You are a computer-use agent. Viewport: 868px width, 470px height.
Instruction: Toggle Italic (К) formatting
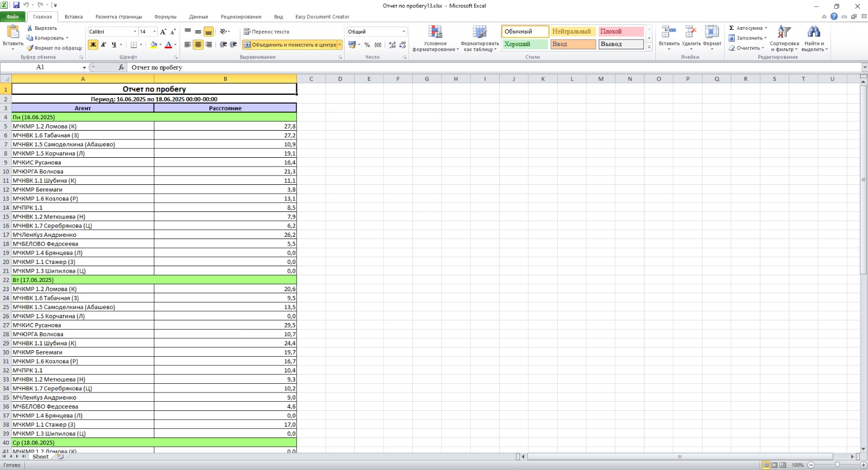103,45
